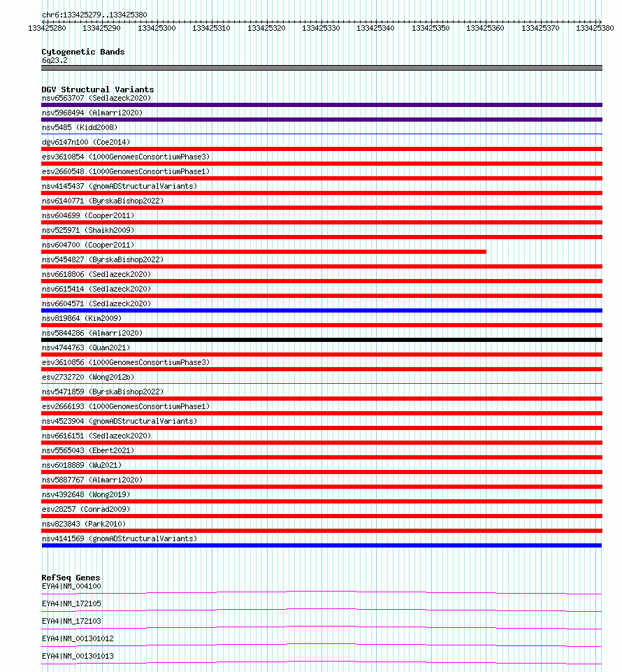Click EYA4|NM_172103 transcript label
This screenshot has height=672, width=622.
click(x=71, y=620)
